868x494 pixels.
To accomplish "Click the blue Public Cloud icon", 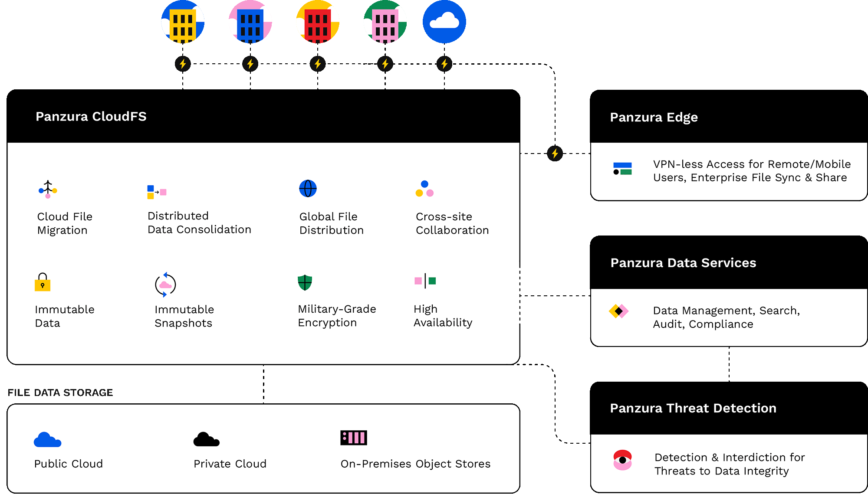I will [47, 439].
